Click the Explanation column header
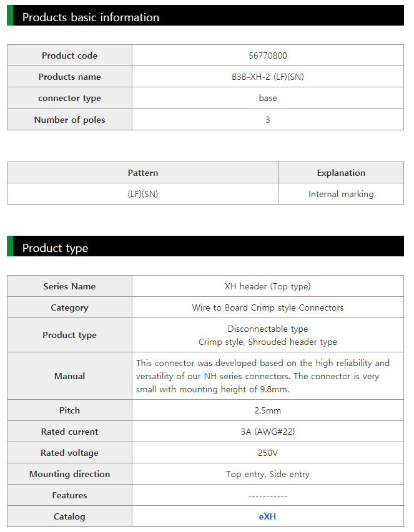The image size is (414, 532). (341, 173)
